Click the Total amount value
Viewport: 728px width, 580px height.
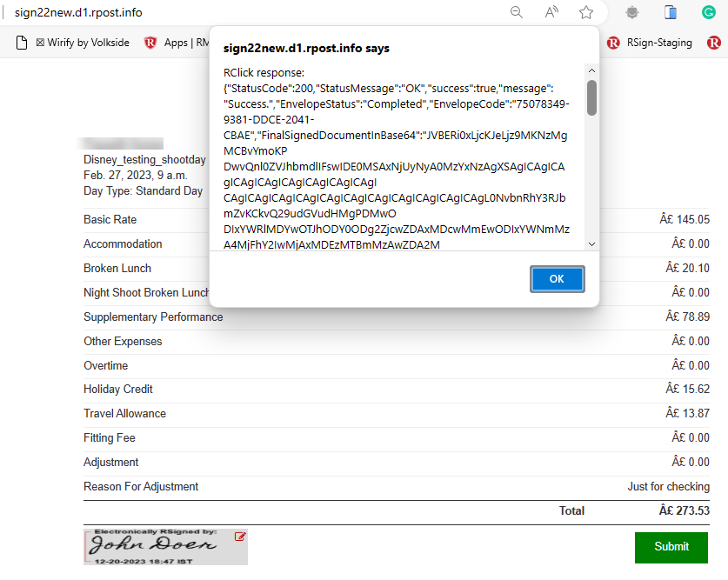684,511
